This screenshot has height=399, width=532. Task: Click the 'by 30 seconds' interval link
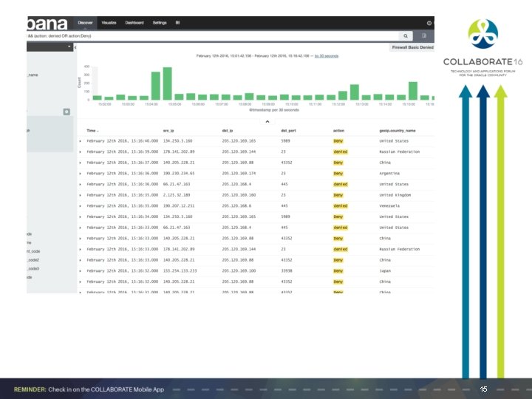click(327, 56)
